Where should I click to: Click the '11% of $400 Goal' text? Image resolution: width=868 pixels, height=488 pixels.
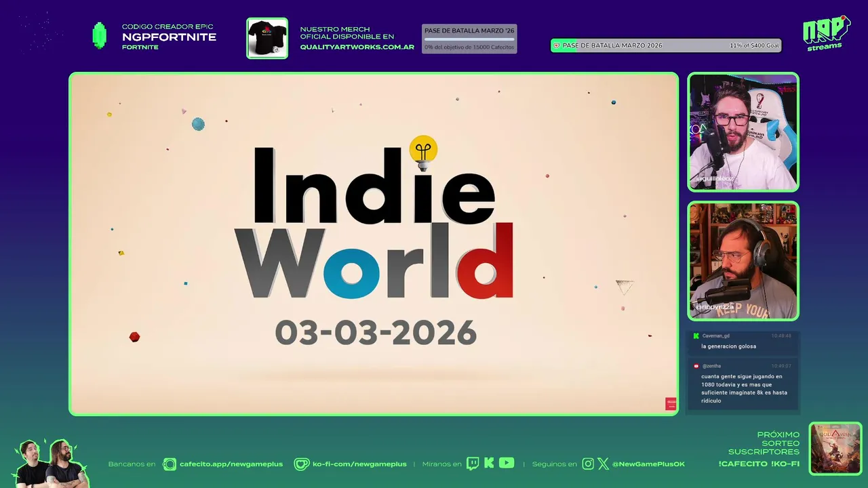pos(754,45)
